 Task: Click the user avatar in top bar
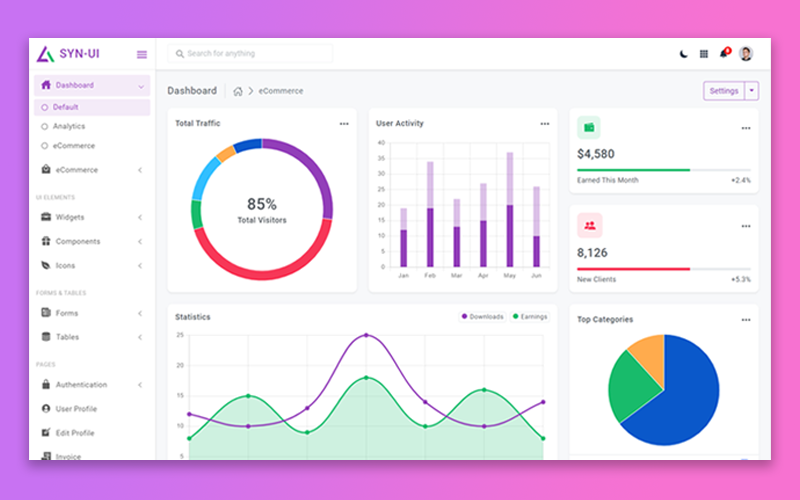click(746, 54)
